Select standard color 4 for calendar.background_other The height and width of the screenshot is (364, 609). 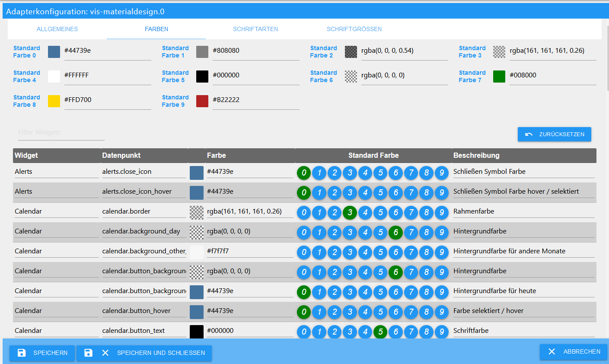[x=365, y=252]
